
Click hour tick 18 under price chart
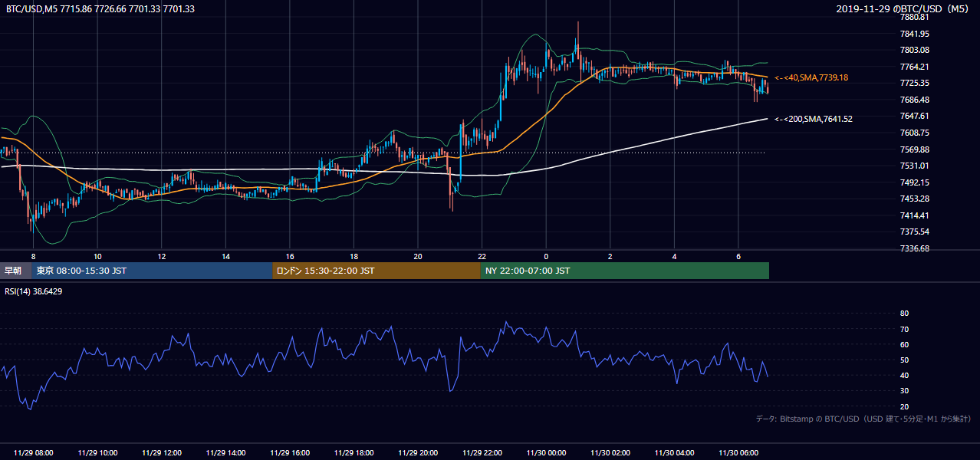pos(354,256)
